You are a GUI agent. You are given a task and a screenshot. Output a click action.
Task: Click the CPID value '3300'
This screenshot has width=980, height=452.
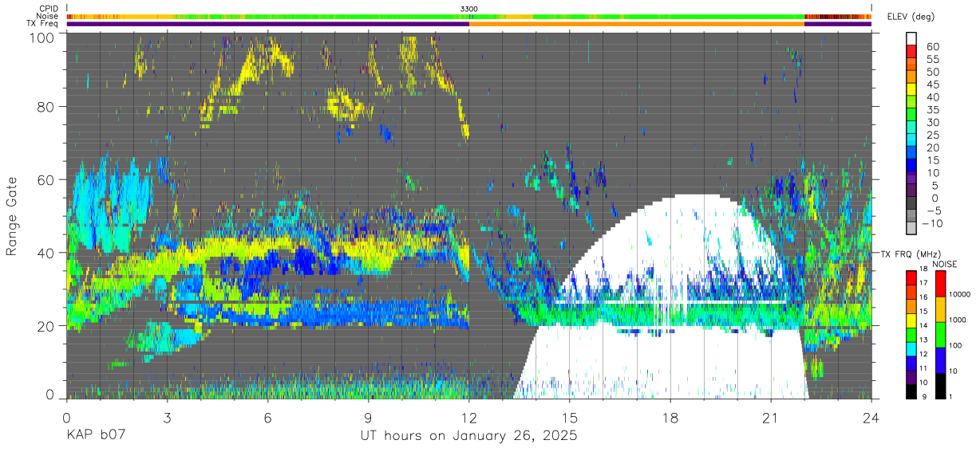coord(469,9)
